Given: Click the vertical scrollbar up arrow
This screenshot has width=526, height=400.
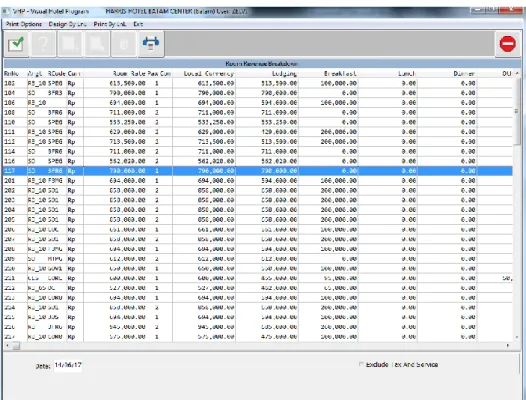Looking at the screenshot, I should pyautogui.click(x=517, y=73).
